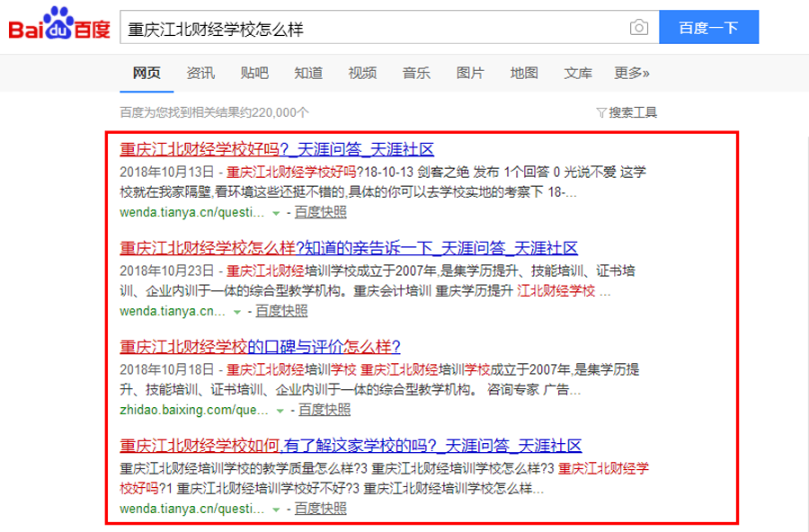Screen dimensions: 809x532
Task: Switch to the 贴吧 tab
Action: 254,73
